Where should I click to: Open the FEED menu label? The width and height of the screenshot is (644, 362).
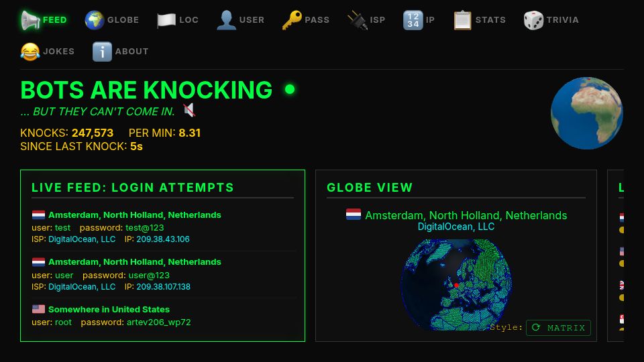54,20
